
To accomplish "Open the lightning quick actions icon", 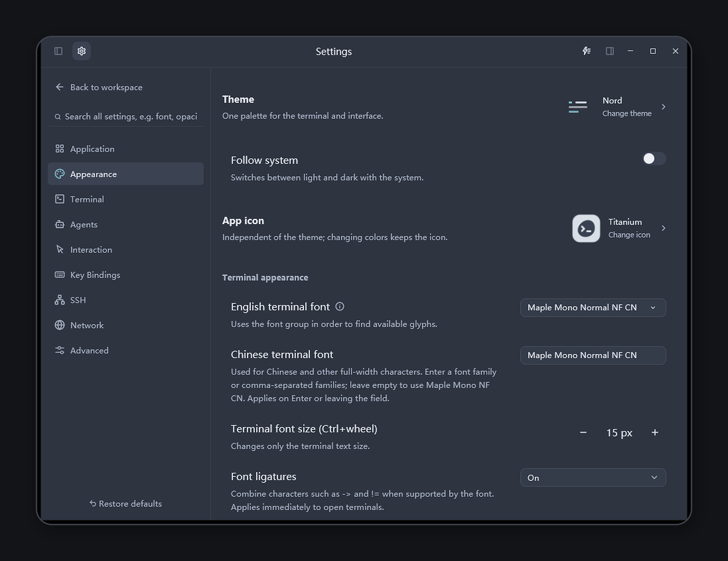I will pyautogui.click(x=586, y=51).
